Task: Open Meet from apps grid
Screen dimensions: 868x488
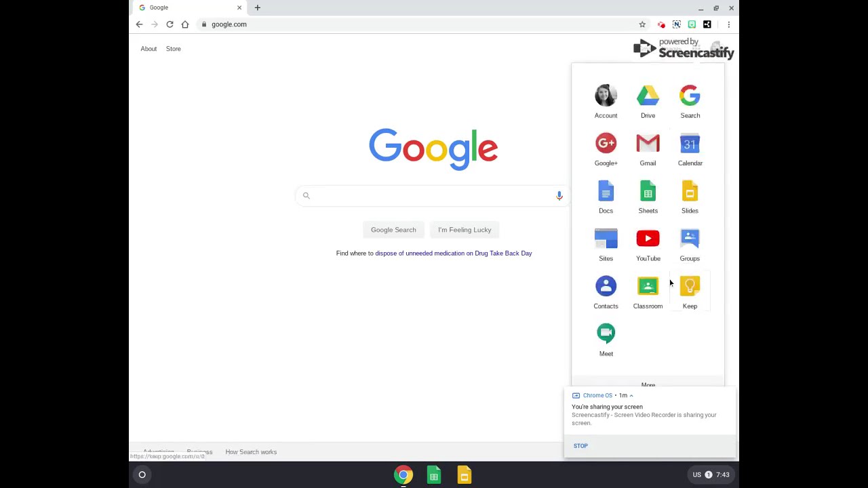Action: (606, 340)
